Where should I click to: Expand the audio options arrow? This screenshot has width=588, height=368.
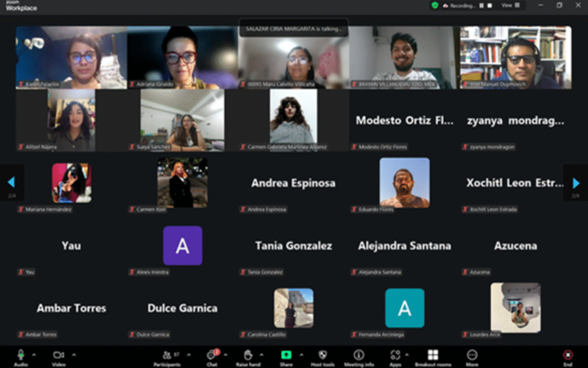[34, 354]
